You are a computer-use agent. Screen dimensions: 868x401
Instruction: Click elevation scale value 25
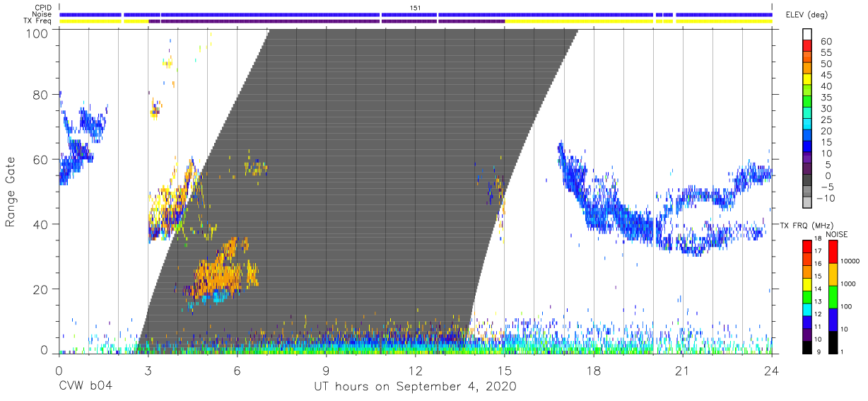(826, 120)
